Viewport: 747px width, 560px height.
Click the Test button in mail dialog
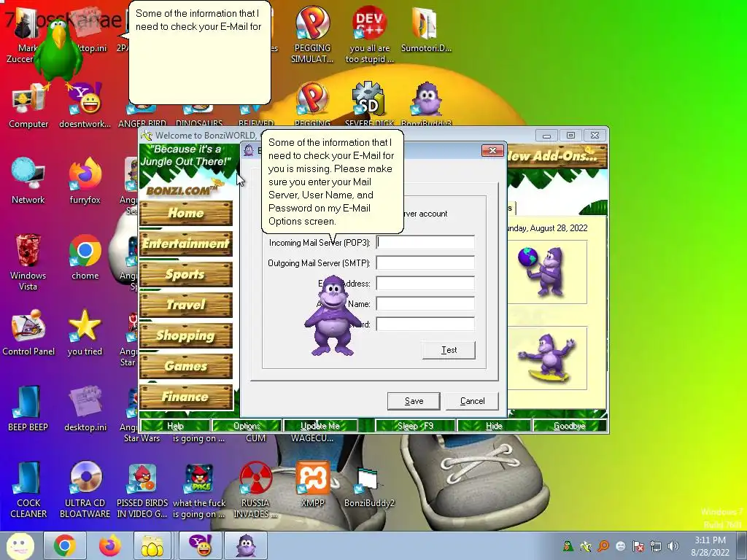(449, 350)
